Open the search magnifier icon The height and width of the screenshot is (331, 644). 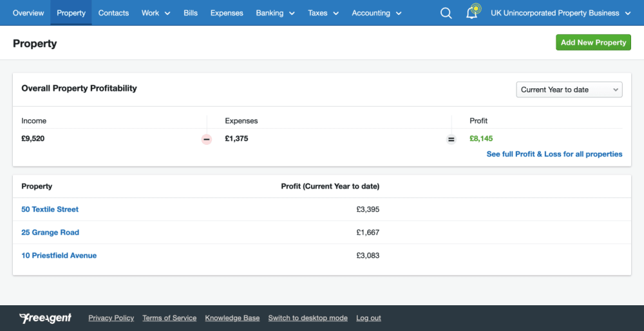[x=446, y=13]
